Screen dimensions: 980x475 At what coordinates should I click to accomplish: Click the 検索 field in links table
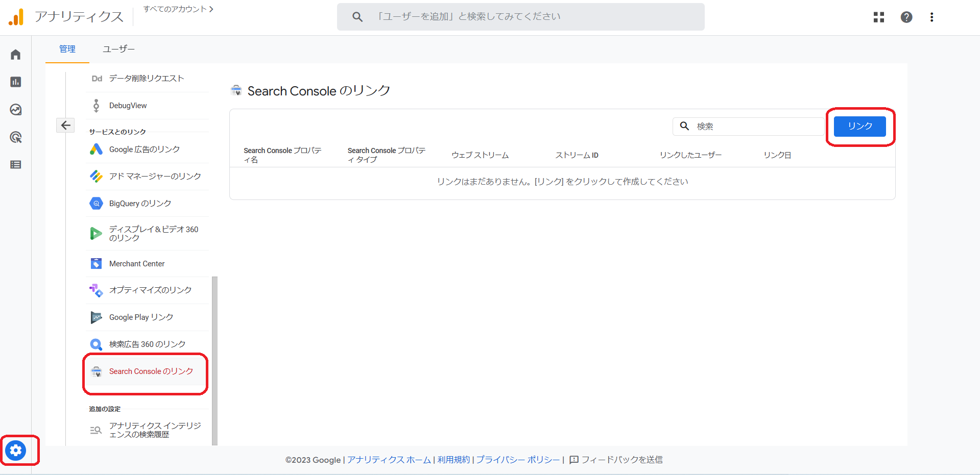[749, 126]
